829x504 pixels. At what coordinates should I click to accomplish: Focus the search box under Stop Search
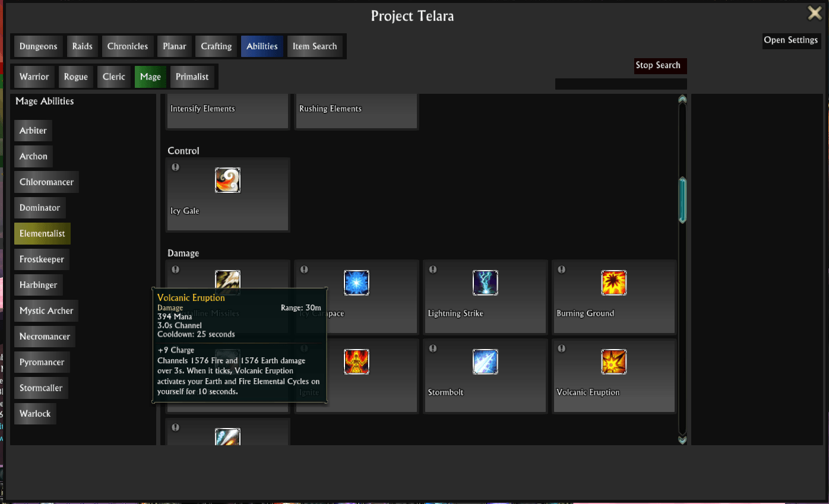[621, 84]
